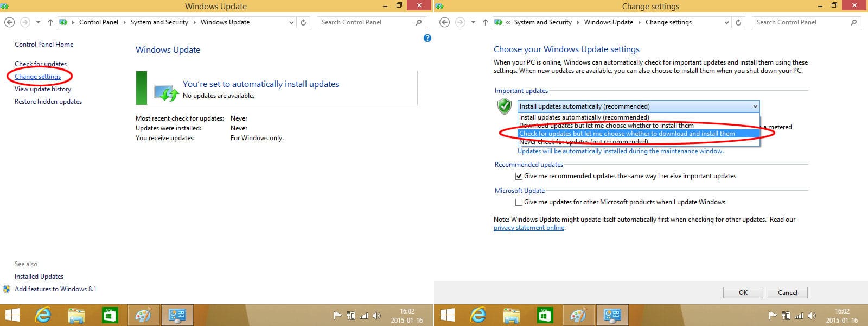This screenshot has width=868, height=326.
Task: Open View update history link
Action: (43, 89)
